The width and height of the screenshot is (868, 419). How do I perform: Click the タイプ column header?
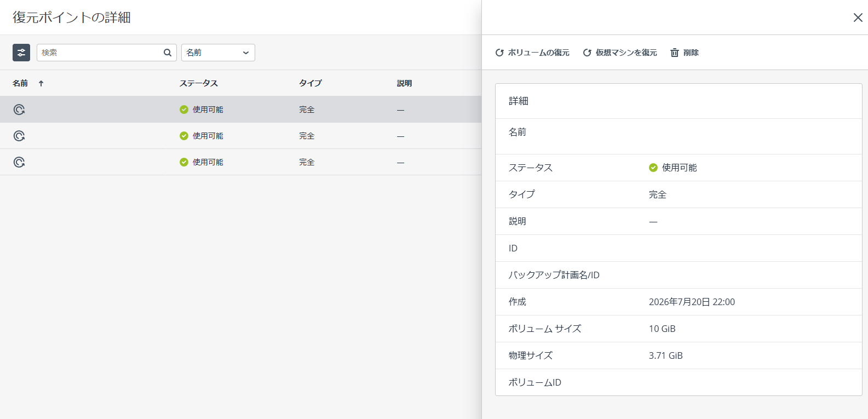(x=311, y=83)
